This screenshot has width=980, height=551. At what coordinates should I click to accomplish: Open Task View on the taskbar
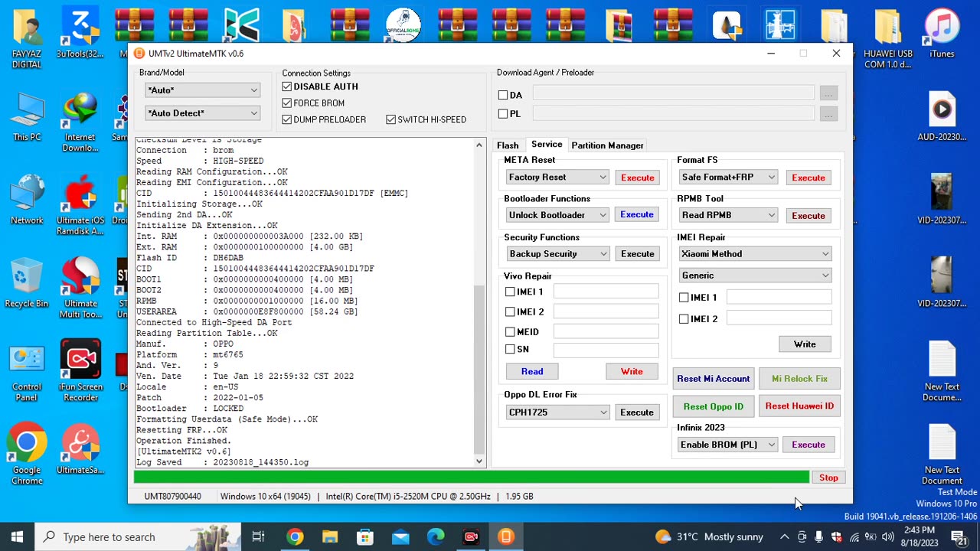tap(258, 537)
